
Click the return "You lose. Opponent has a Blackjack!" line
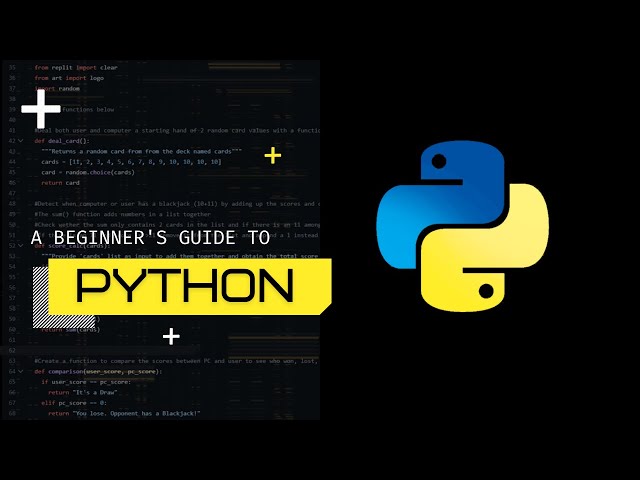click(x=124, y=413)
